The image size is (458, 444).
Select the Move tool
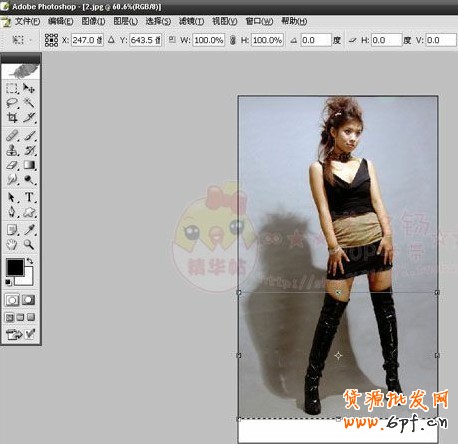[x=29, y=88]
